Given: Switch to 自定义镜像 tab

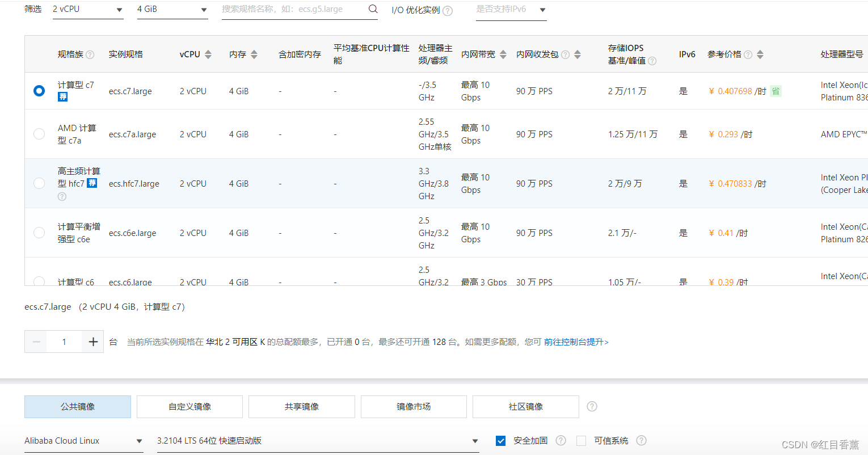Looking at the screenshot, I should [189, 407].
